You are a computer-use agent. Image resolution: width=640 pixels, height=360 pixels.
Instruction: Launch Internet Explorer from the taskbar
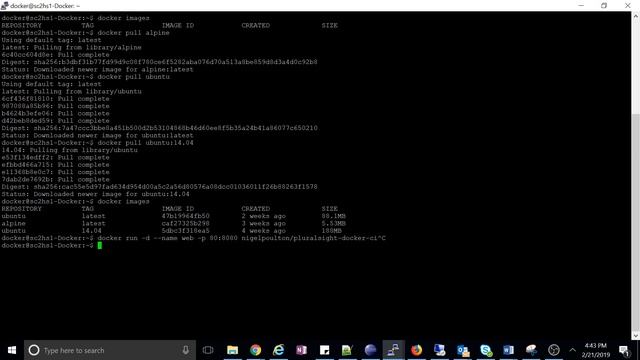(278, 350)
